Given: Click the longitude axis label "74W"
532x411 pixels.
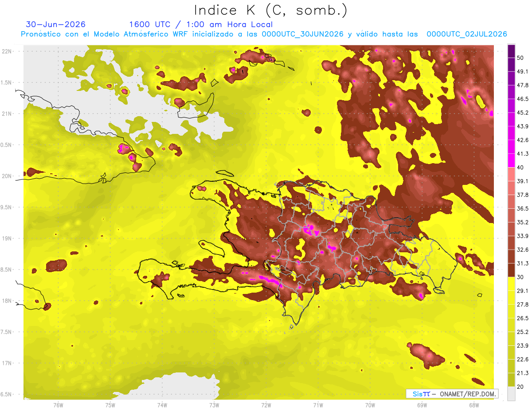Looking at the screenshot, I should pos(162,405).
